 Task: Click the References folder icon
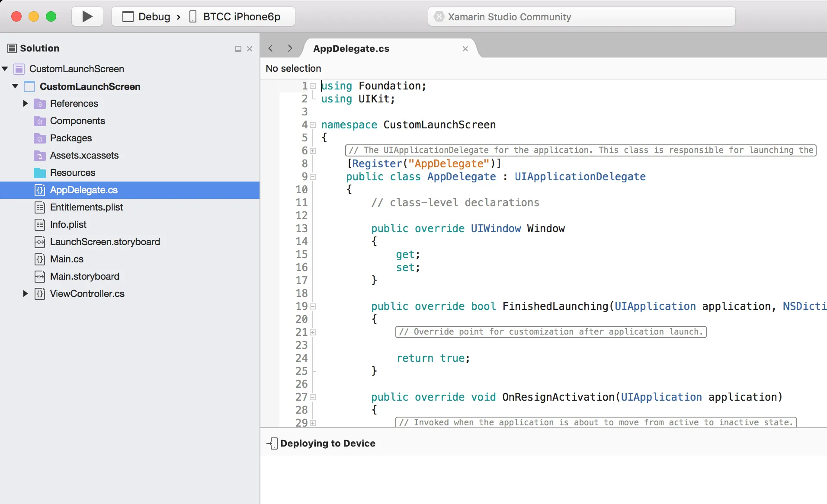click(40, 104)
